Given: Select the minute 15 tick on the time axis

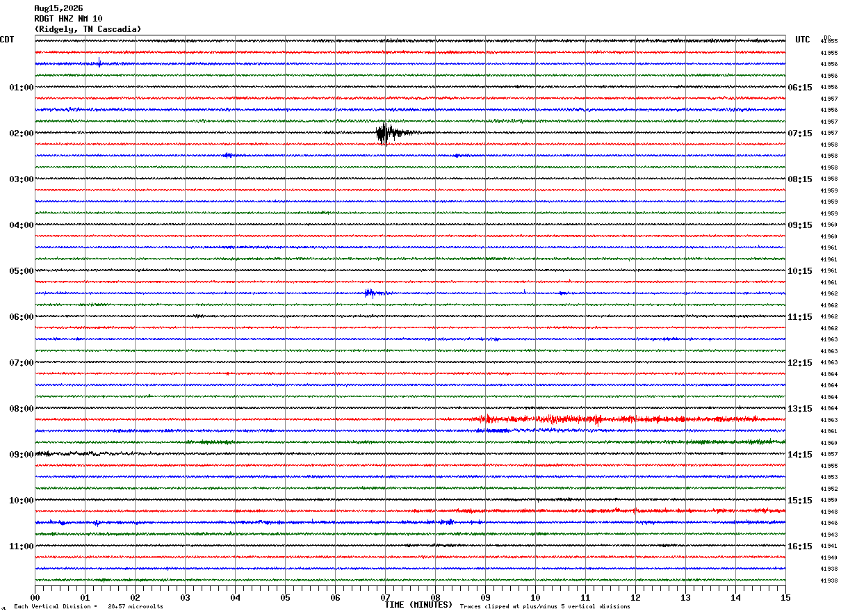Looking at the screenshot, I should pos(785,598).
